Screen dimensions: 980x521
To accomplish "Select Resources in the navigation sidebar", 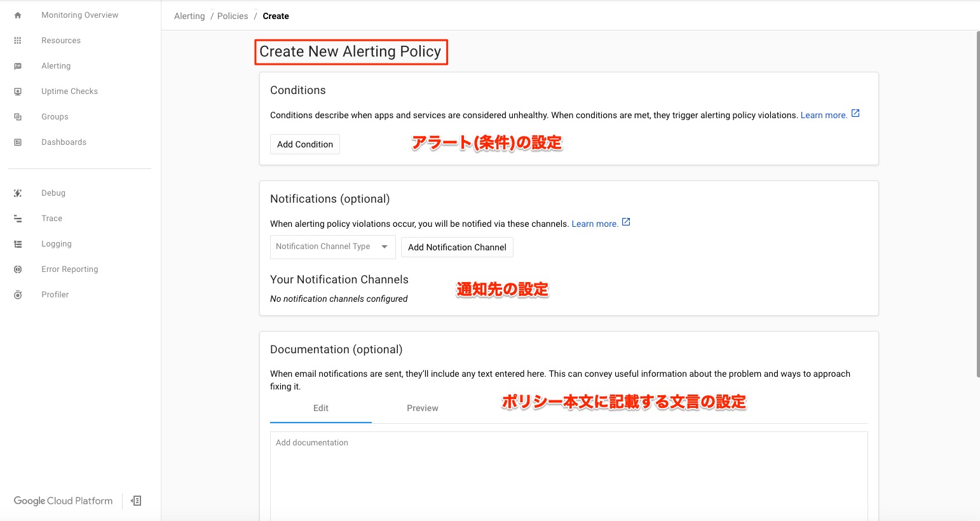I will coord(61,40).
